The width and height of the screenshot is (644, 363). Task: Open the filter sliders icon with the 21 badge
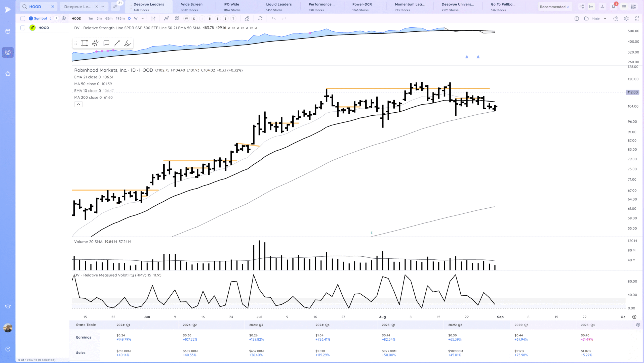(x=115, y=7)
